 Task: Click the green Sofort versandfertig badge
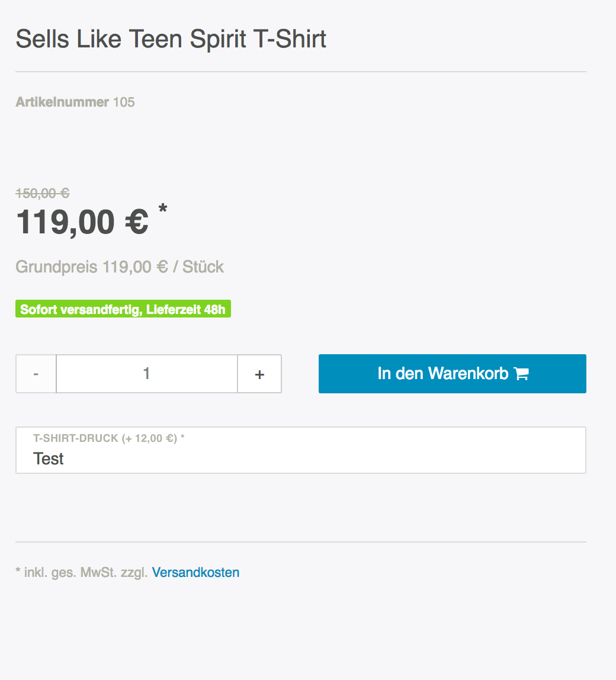click(x=123, y=309)
